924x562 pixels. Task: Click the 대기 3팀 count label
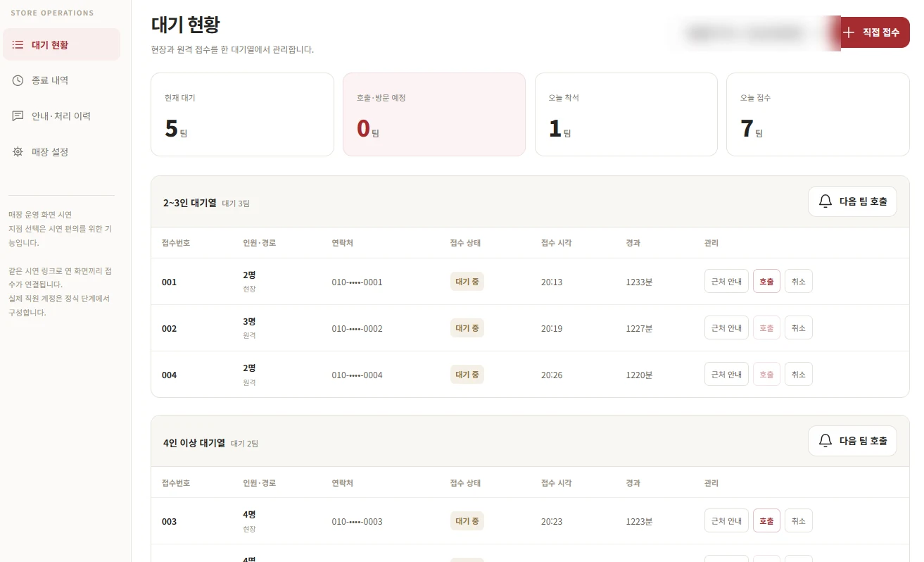(x=236, y=204)
